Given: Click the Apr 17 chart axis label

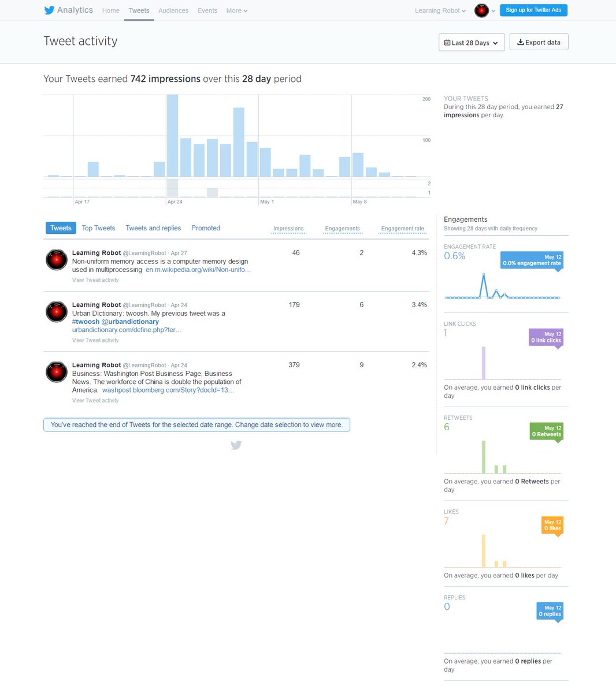Looking at the screenshot, I should (82, 202).
